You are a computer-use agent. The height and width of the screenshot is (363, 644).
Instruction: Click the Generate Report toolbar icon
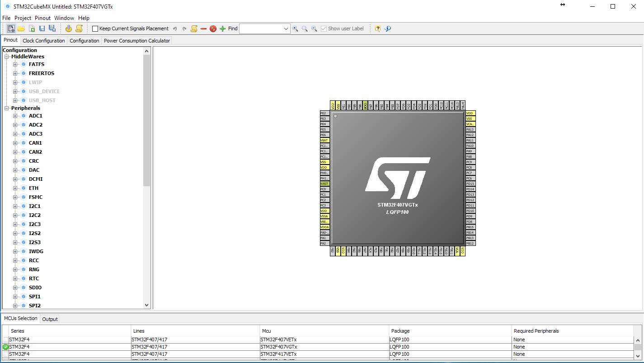[x=79, y=28]
